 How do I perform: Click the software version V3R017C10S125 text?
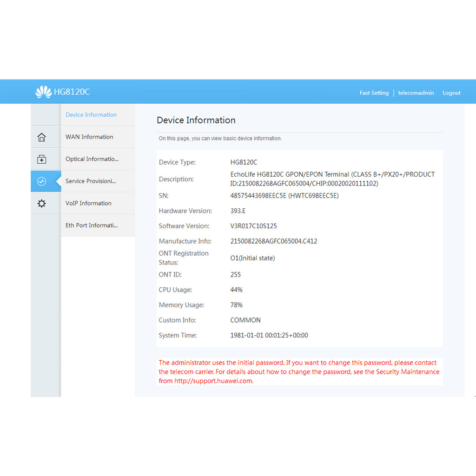253,226
